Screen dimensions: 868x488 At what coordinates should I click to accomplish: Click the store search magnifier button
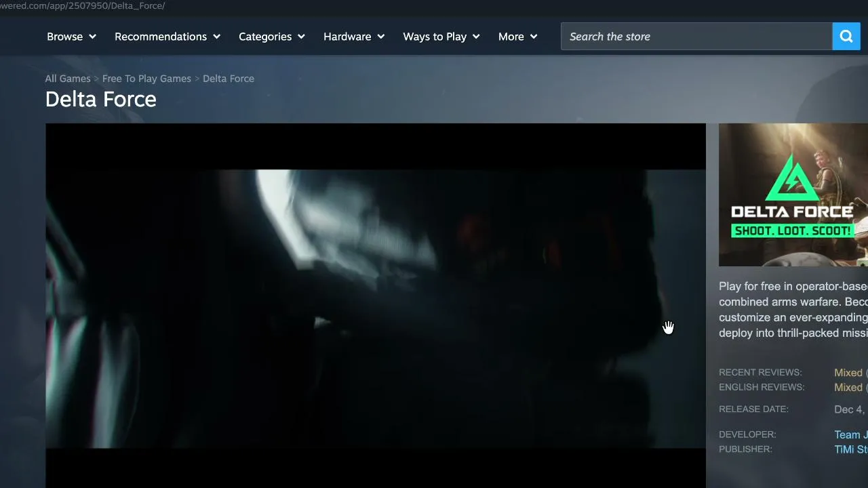point(846,37)
